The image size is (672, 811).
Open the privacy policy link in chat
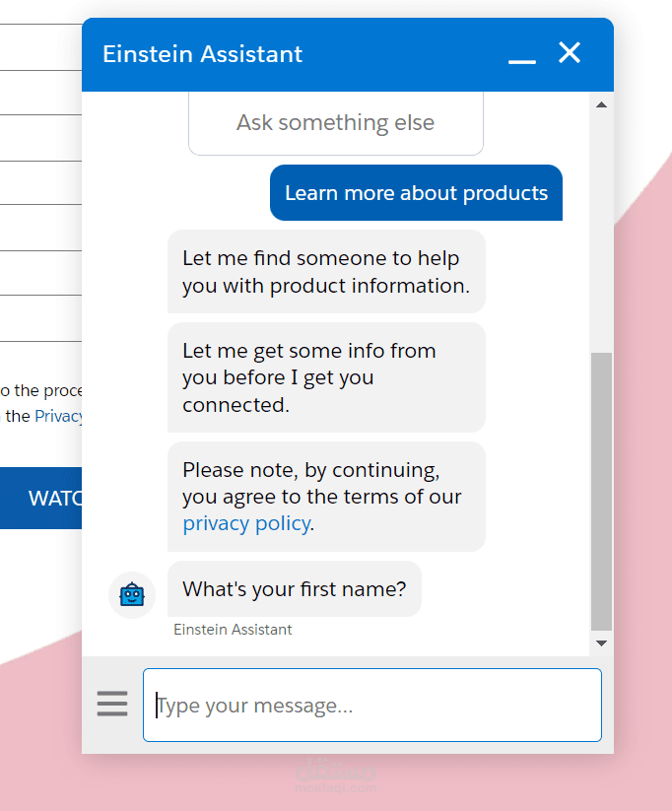[245, 523]
